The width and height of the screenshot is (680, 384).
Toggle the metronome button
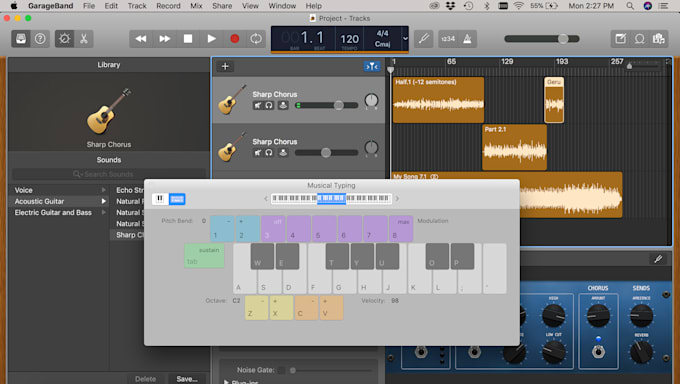(x=468, y=39)
